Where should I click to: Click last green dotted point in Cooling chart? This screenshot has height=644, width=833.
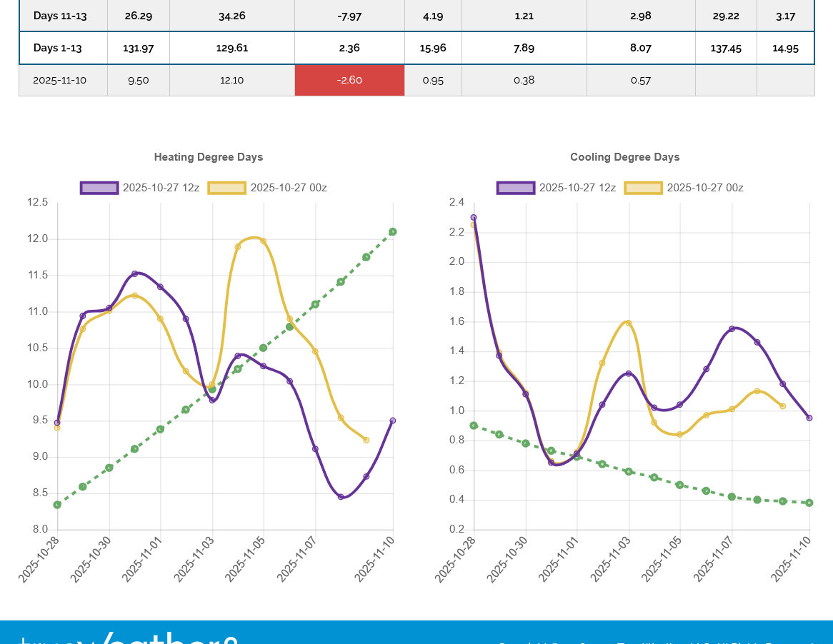pyautogui.click(x=809, y=503)
